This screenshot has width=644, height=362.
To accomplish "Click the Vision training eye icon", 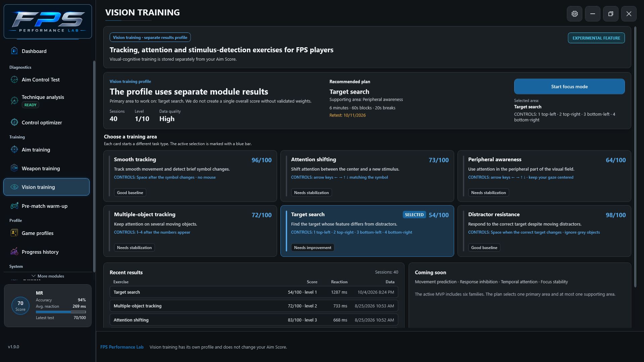I will point(14,187).
